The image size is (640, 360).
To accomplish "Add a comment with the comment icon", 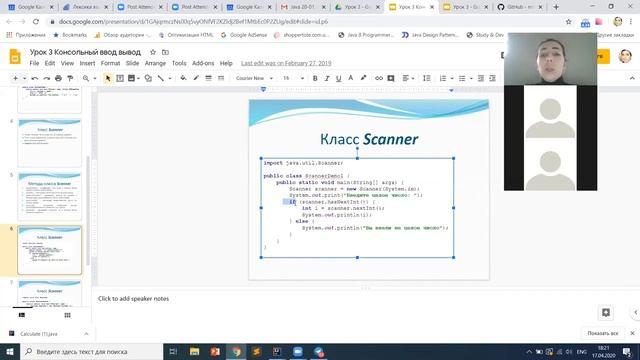I will [x=391, y=78].
